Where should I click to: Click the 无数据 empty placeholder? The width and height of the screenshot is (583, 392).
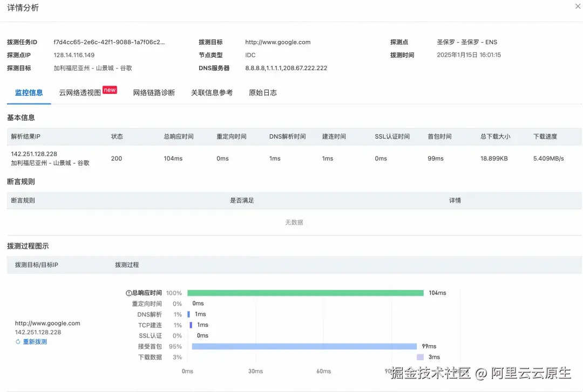(294, 222)
